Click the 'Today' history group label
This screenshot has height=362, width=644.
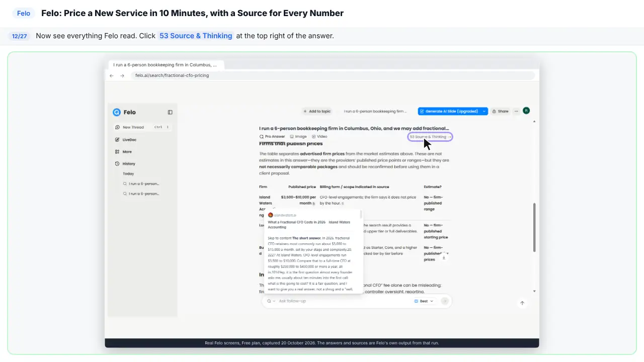[x=128, y=174]
